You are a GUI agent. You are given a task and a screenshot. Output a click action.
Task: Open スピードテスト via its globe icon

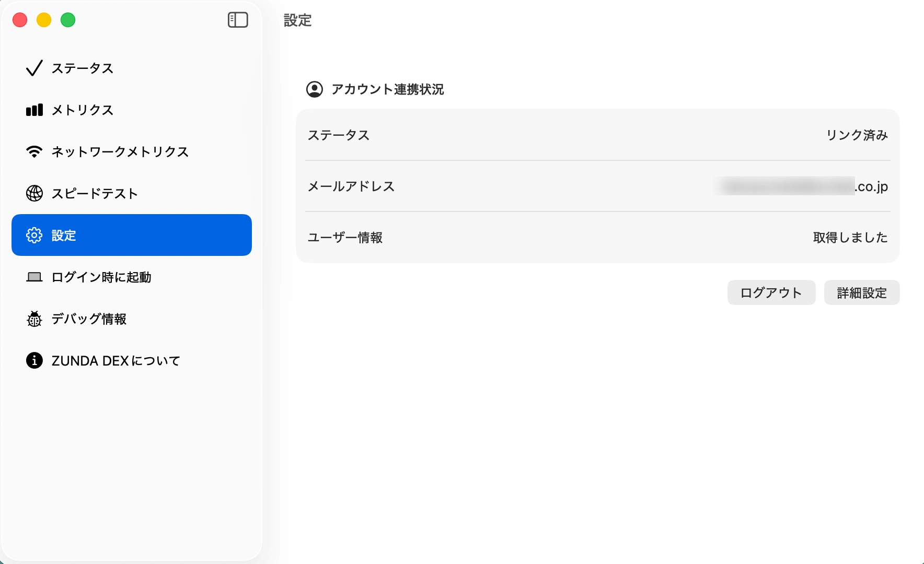tap(34, 194)
